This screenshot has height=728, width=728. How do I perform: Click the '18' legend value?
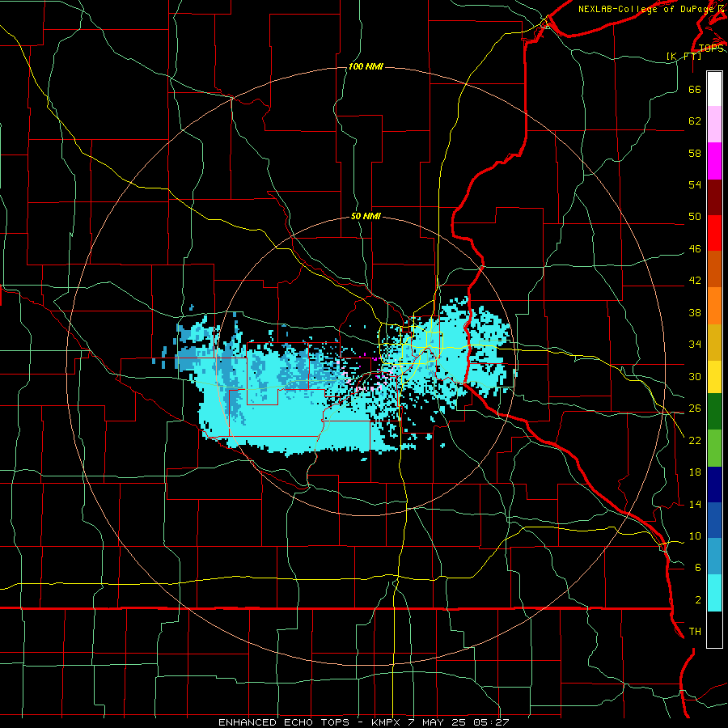[695, 472]
